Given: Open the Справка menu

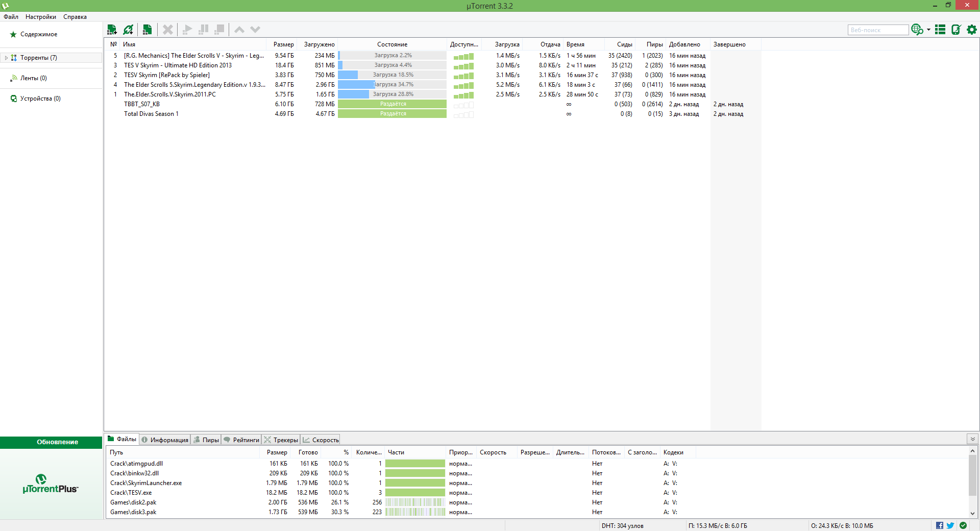Looking at the screenshot, I should 75,17.
